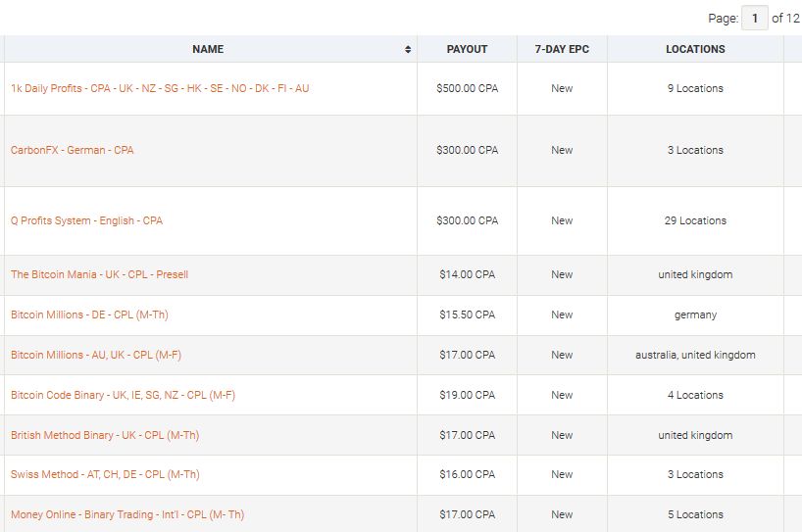Viewport: 802px width, 532px height.
Task: Click the $500.00 CPA payout cell
Action: [x=467, y=88]
